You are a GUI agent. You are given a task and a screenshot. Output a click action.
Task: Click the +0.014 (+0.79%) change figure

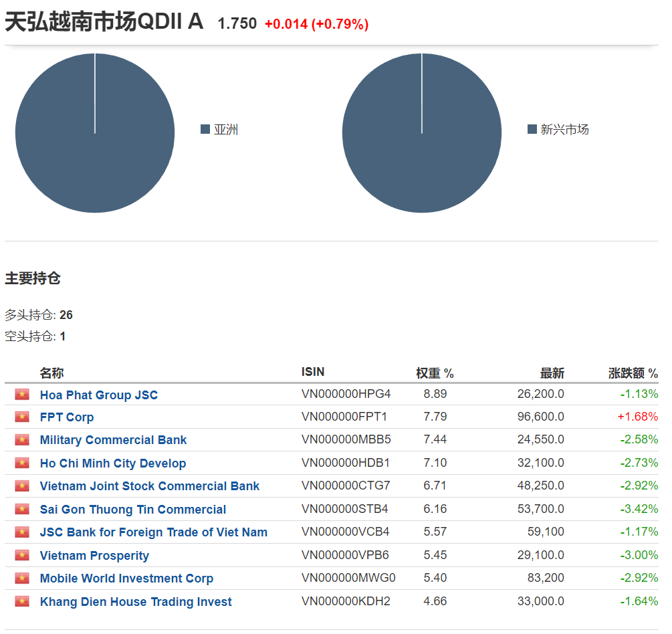click(317, 24)
